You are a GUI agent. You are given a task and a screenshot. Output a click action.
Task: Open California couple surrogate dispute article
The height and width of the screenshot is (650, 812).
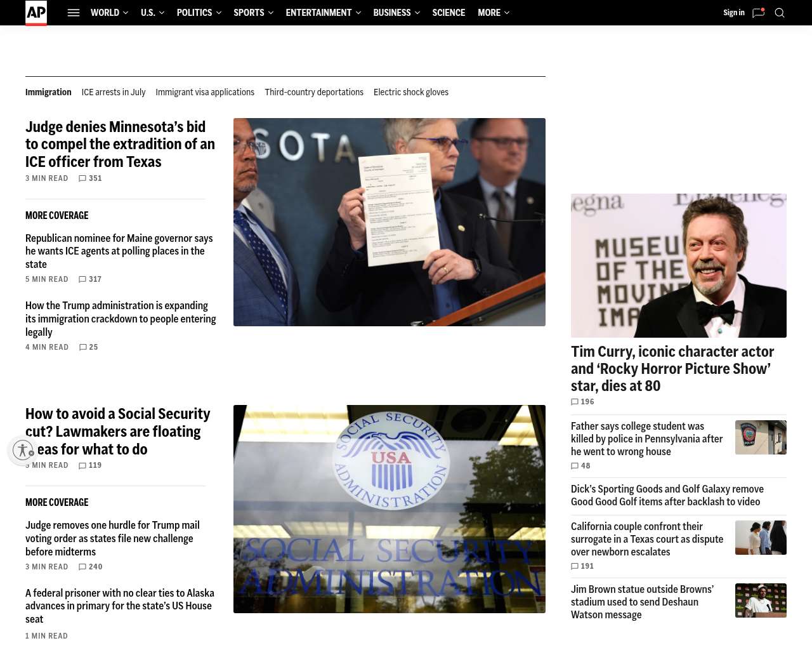pyautogui.click(x=647, y=539)
